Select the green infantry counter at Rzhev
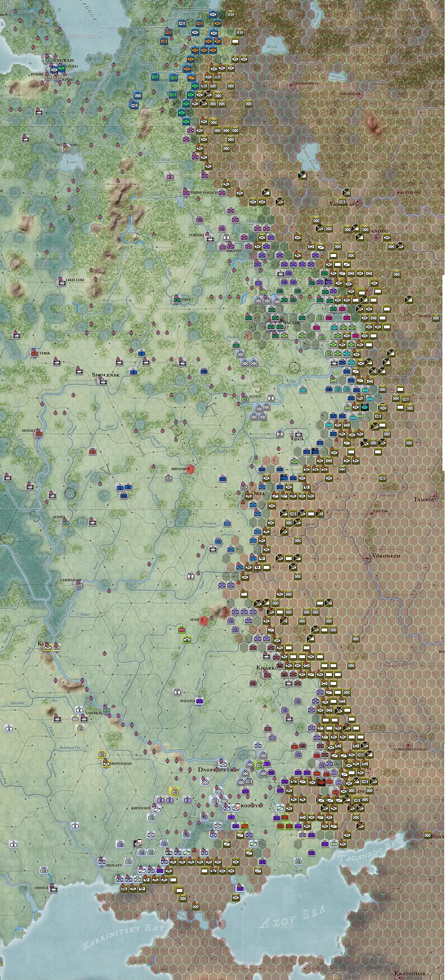446x980 pixels. pyautogui.click(x=178, y=300)
